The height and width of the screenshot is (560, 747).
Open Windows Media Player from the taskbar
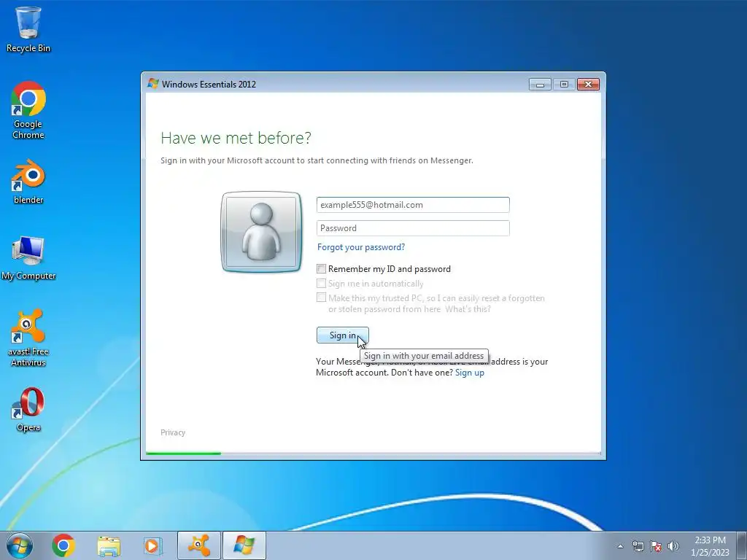pos(153,545)
